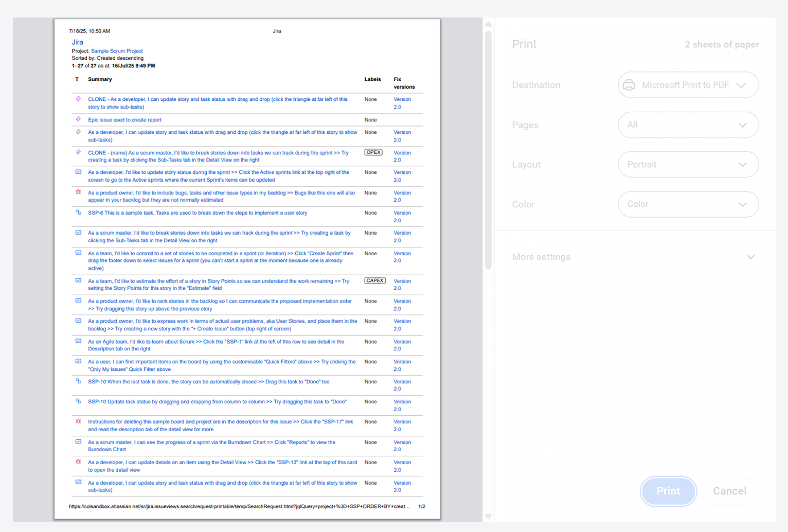Open the "learn about Scrum" story link
This screenshot has width=788, height=532.
216,345
